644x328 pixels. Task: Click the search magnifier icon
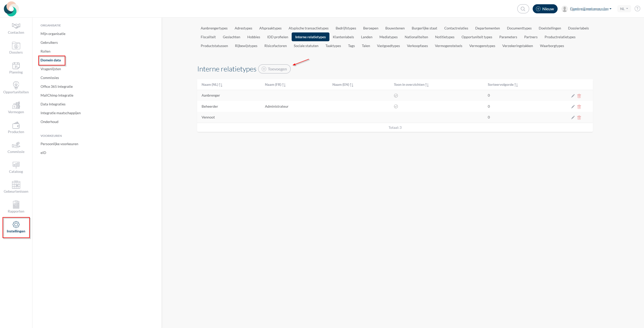523,9
